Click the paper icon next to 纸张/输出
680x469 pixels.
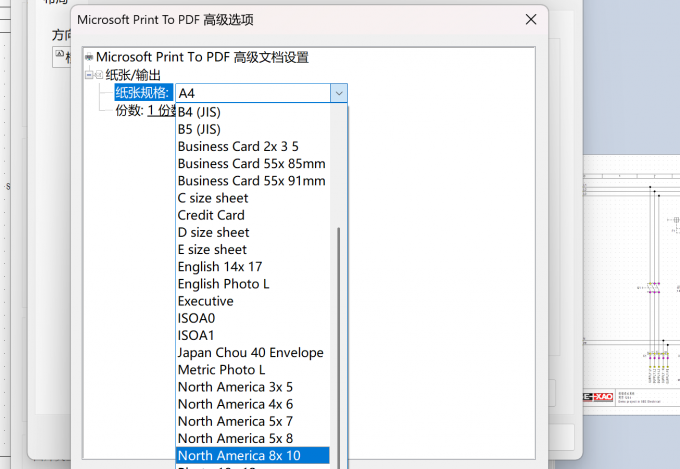coord(99,75)
